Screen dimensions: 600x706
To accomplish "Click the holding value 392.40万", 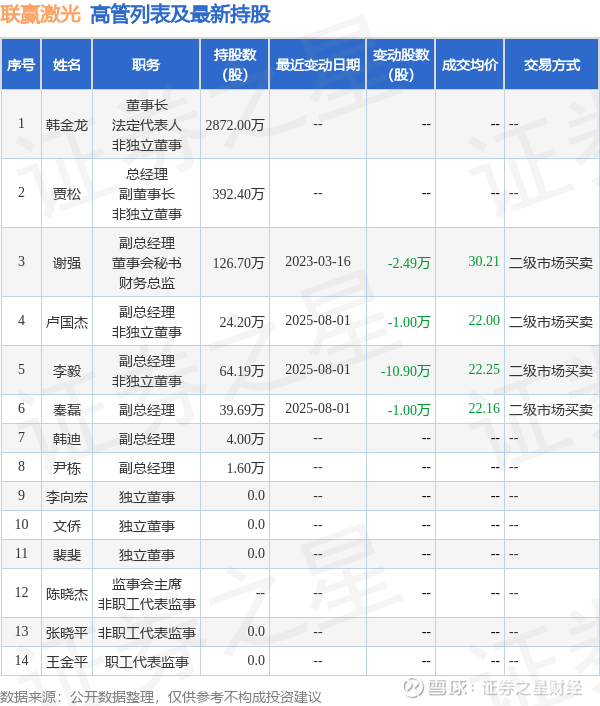I will pyautogui.click(x=238, y=194).
